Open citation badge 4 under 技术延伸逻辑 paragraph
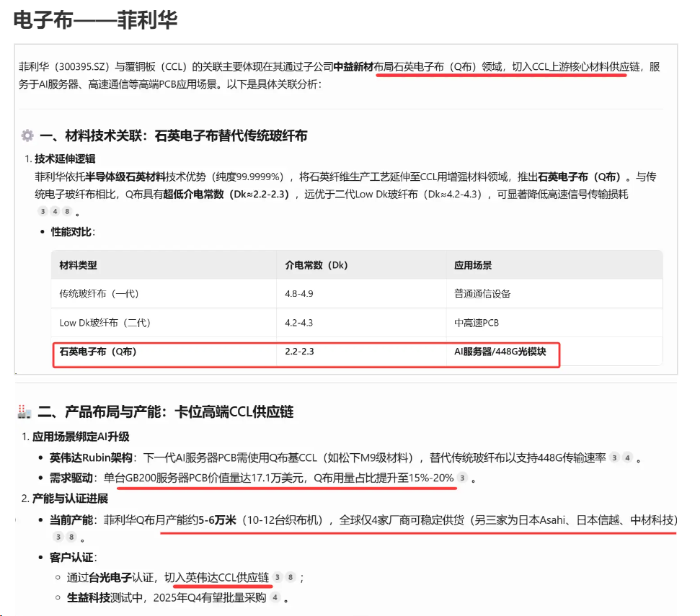This screenshot has height=616, width=700. pos(55,211)
